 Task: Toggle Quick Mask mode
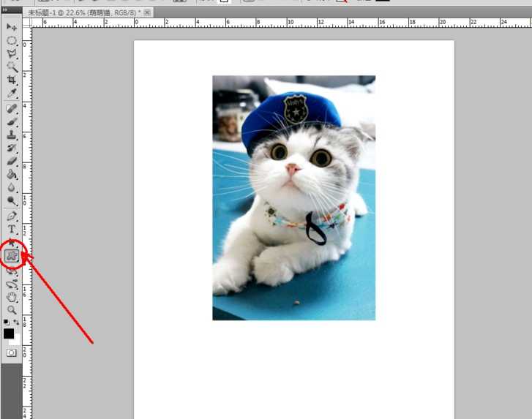point(12,352)
